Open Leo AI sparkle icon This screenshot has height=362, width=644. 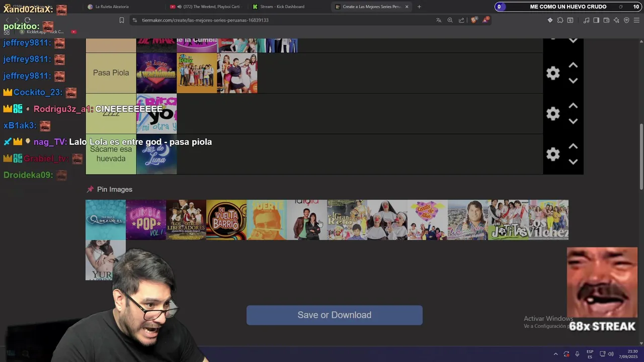[x=616, y=20]
